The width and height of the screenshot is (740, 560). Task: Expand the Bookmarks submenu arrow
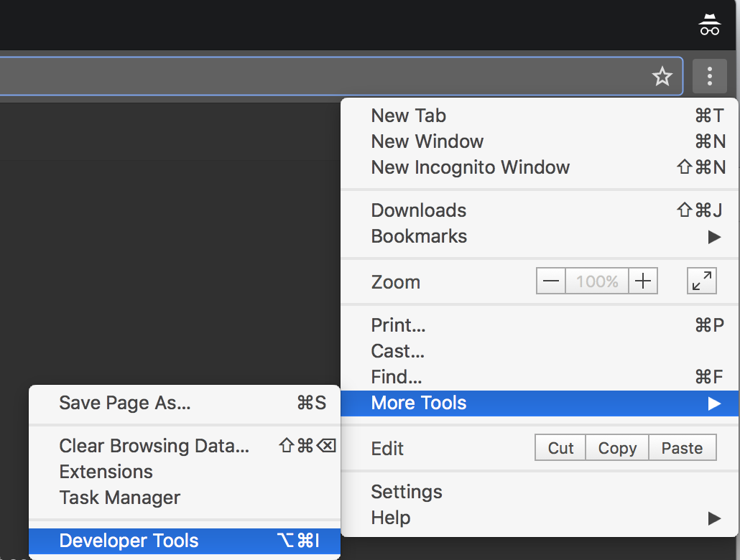[713, 237]
